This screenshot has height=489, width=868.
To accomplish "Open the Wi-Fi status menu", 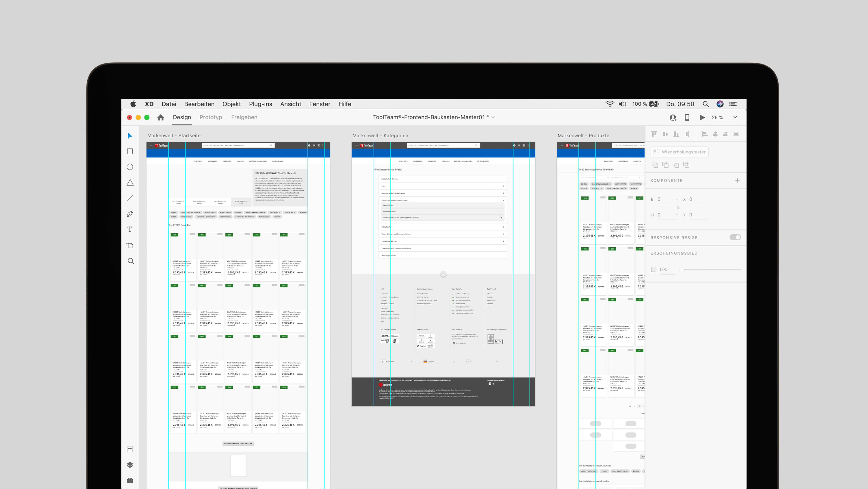I will (609, 104).
